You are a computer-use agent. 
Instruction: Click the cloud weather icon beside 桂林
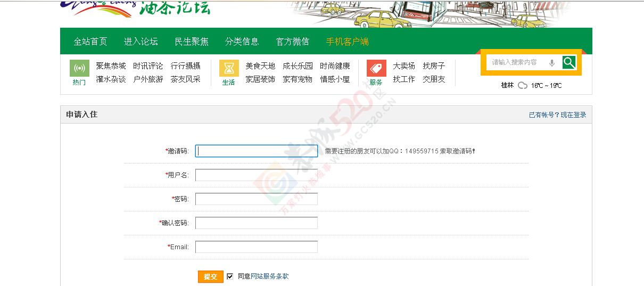tap(523, 85)
